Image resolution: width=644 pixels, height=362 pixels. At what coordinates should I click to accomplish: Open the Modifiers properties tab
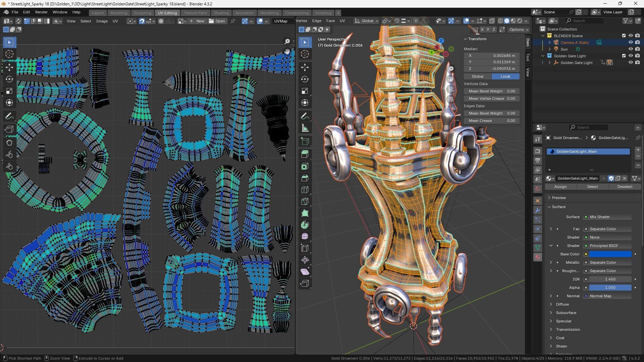[538, 210]
